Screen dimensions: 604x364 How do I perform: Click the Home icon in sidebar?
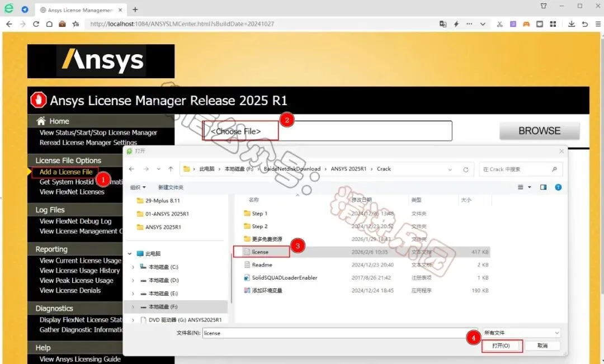tap(41, 121)
